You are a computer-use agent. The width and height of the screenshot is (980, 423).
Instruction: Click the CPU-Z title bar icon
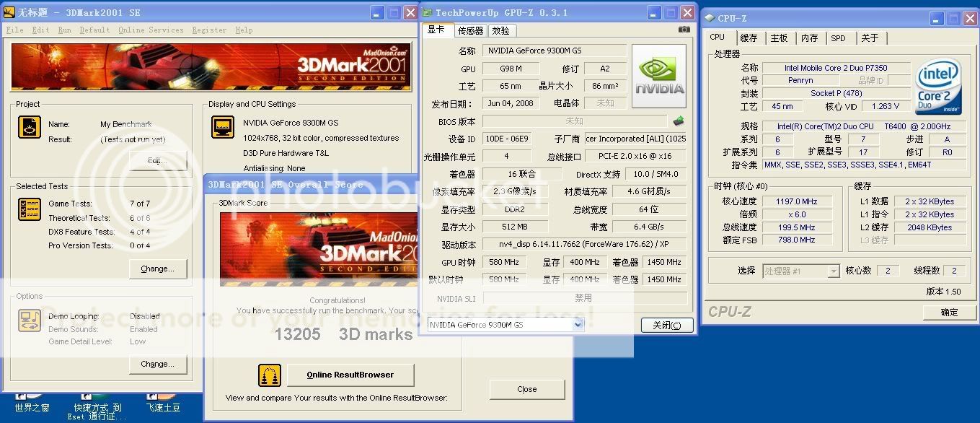coord(710,18)
